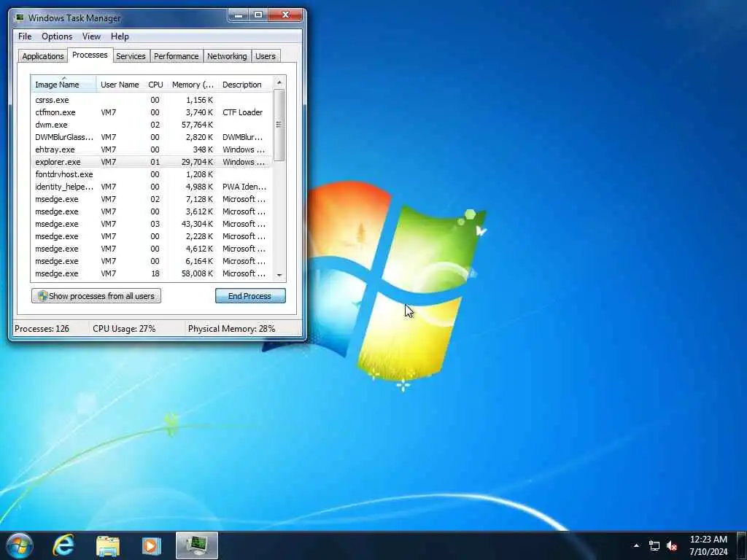Open Windows Explorer folder taskbar icon
Viewport: 747px width, 560px height.
click(x=108, y=546)
